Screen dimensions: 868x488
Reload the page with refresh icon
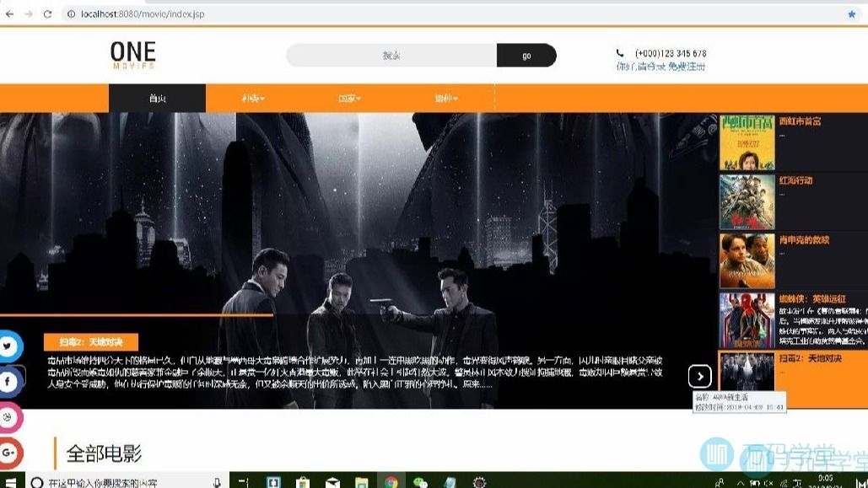click(x=47, y=13)
